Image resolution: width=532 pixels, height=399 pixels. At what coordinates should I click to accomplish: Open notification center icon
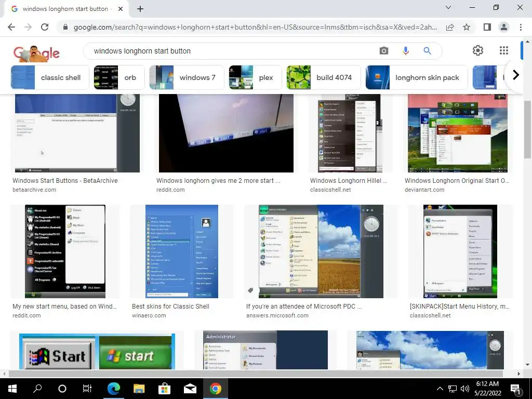(x=516, y=389)
